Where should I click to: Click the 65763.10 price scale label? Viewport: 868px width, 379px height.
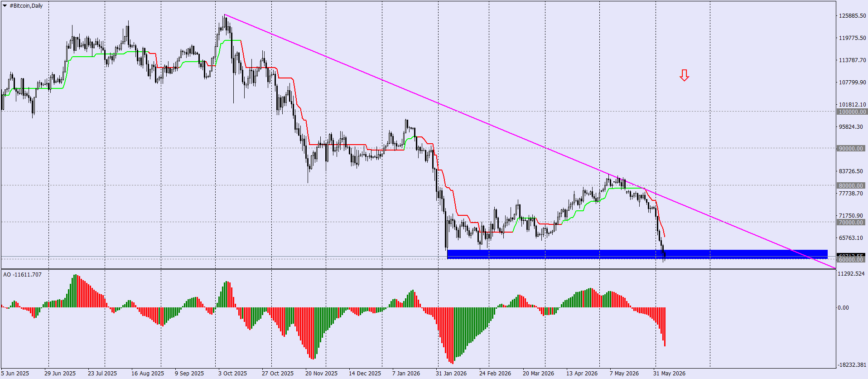pyautogui.click(x=851, y=238)
